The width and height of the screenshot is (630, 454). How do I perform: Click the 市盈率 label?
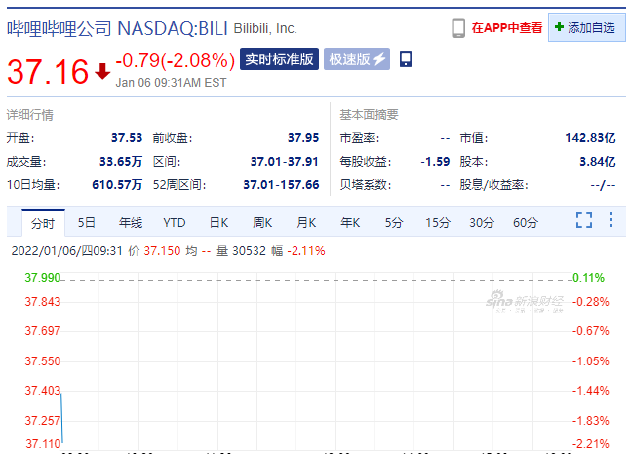(359, 138)
